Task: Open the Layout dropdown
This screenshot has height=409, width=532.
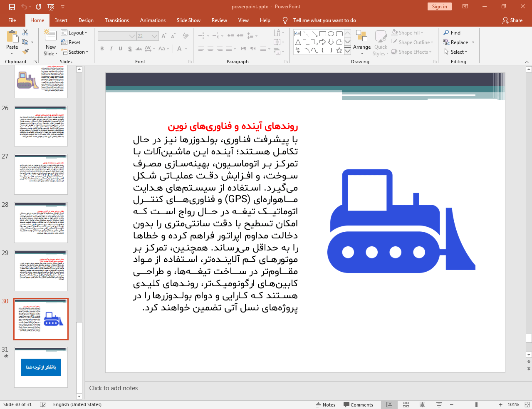Action: (x=74, y=33)
